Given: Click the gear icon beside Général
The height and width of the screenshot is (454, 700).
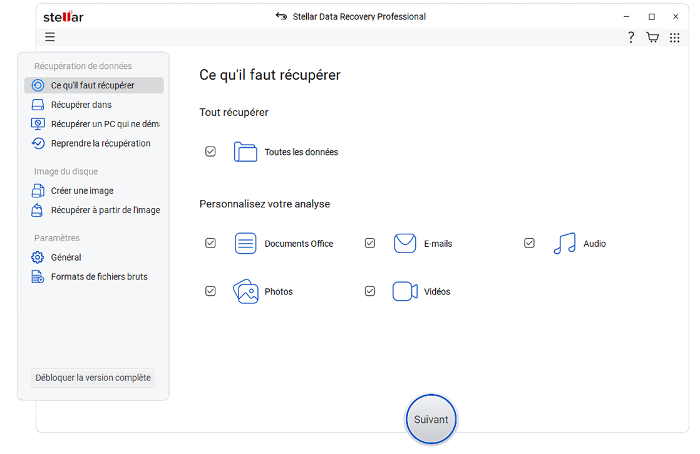Looking at the screenshot, I should [38, 257].
